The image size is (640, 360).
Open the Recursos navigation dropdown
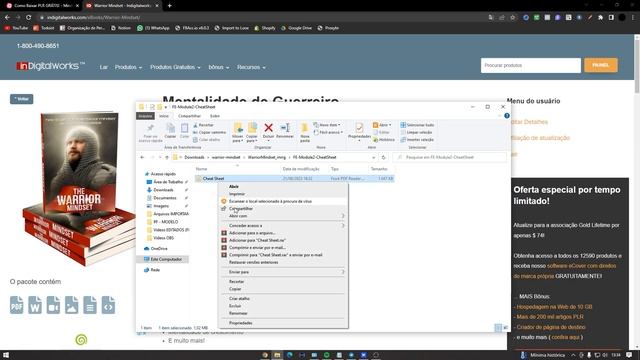251,67
